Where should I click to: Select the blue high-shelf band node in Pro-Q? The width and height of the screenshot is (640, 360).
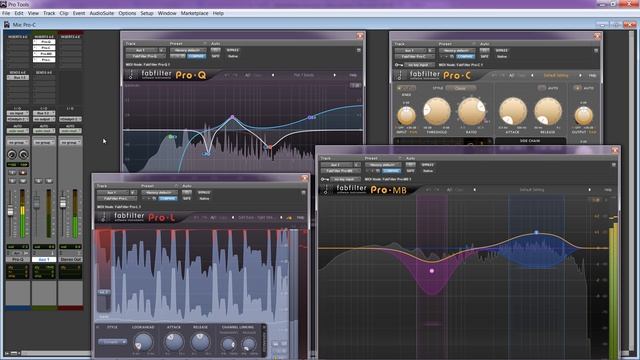(311, 117)
